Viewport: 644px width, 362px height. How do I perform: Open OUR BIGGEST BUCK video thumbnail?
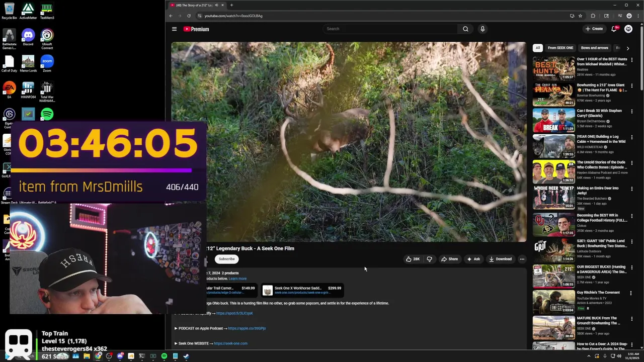(x=553, y=276)
